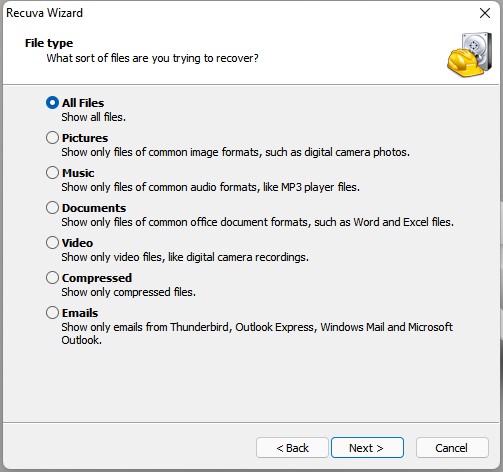
Task: Click the common audio formats description line
Action: (210, 187)
